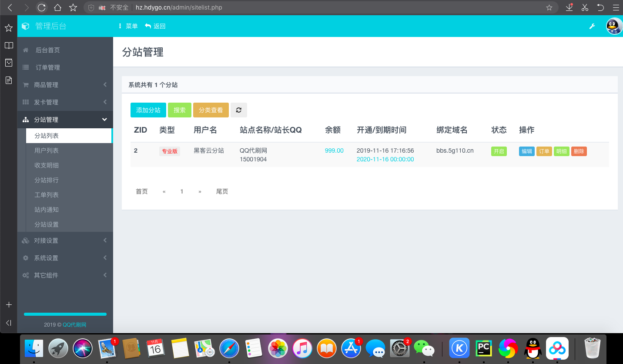Click the browser home icon
The width and height of the screenshot is (623, 364).
57,7
